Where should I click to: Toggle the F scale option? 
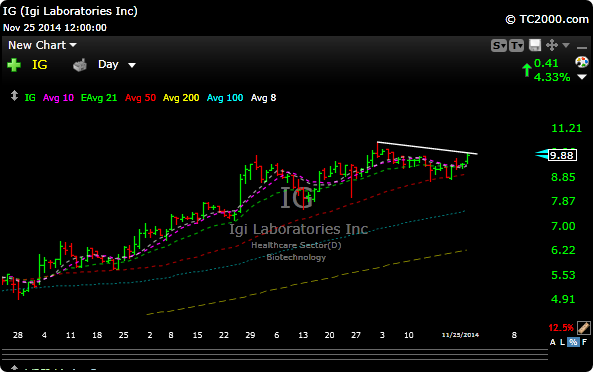coord(584,342)
